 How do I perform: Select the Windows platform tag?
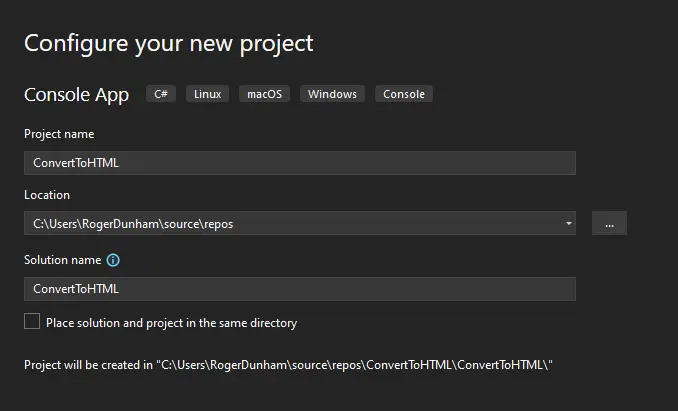click(x=332, y=94)
